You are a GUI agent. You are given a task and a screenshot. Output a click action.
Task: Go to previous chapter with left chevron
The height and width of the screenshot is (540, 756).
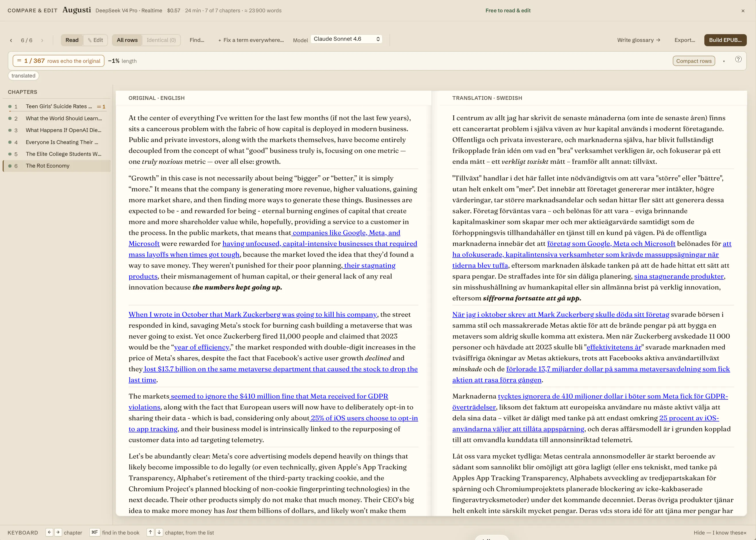click(11, 40)
